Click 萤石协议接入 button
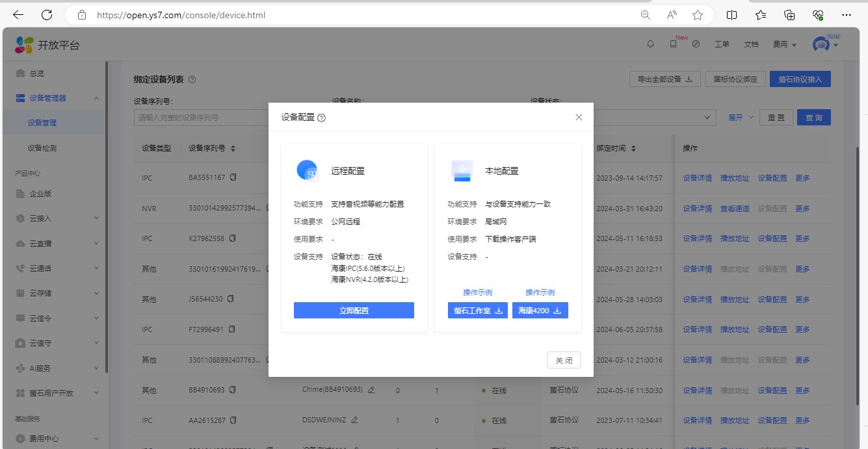This screenshot has width=868, height=449. [x=800, y=79]
